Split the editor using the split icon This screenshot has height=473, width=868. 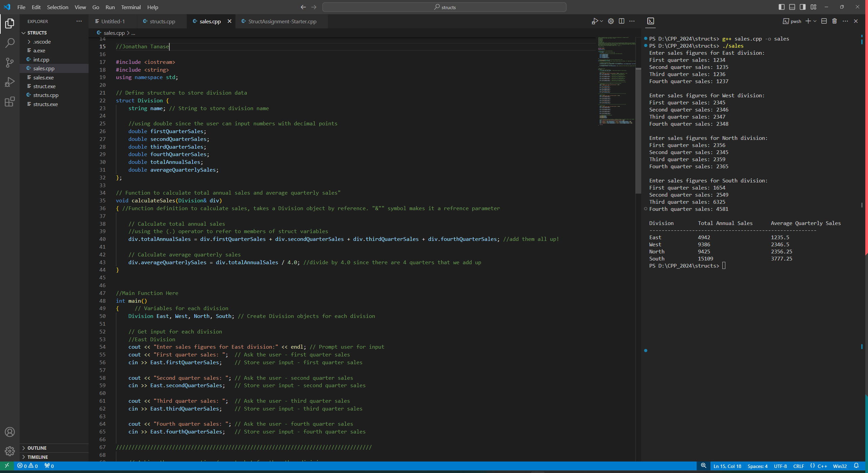click(622, 21)
